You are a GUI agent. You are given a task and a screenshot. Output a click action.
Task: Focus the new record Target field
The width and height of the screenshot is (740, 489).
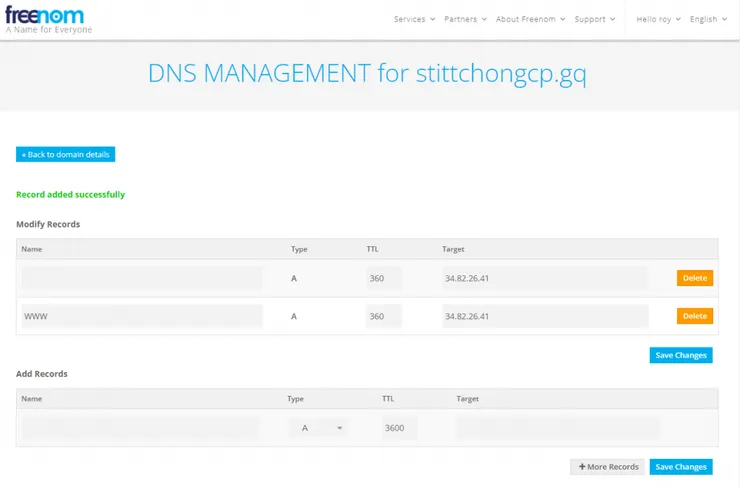[558, 428]
